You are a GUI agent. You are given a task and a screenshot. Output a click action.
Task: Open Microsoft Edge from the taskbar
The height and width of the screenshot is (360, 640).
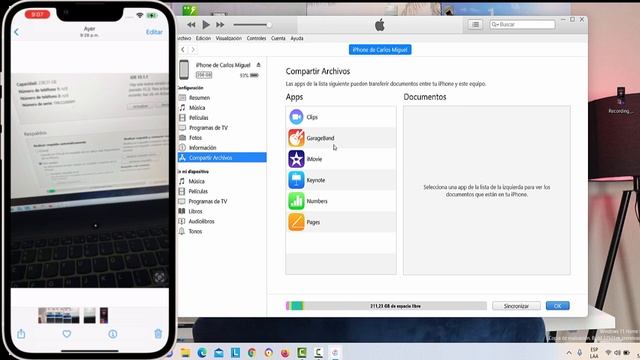(202, 353)
